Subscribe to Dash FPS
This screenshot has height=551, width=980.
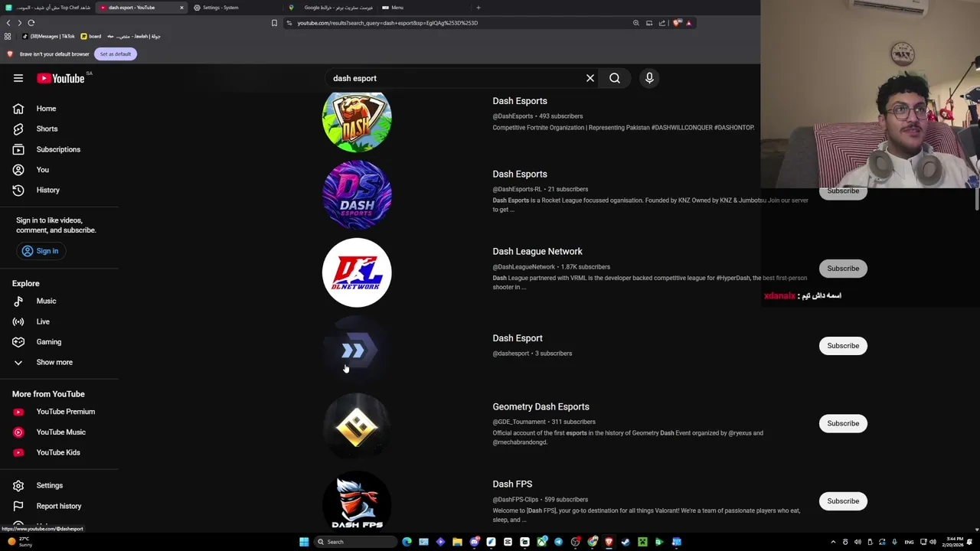click(x=843, y=501)
